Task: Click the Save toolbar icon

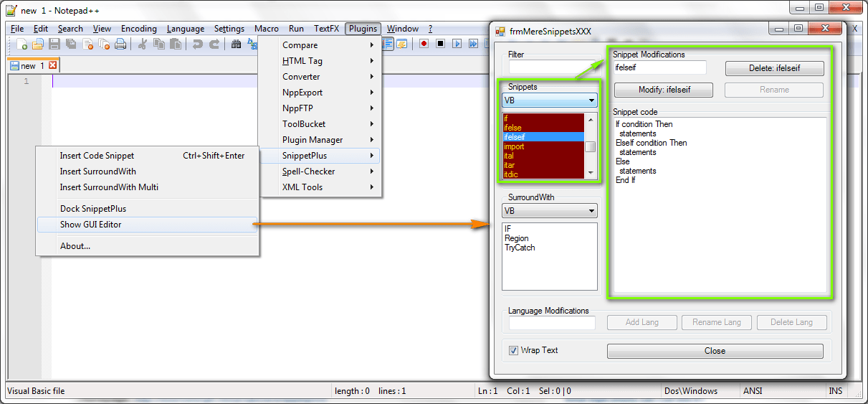Action: tap(54, 44)
